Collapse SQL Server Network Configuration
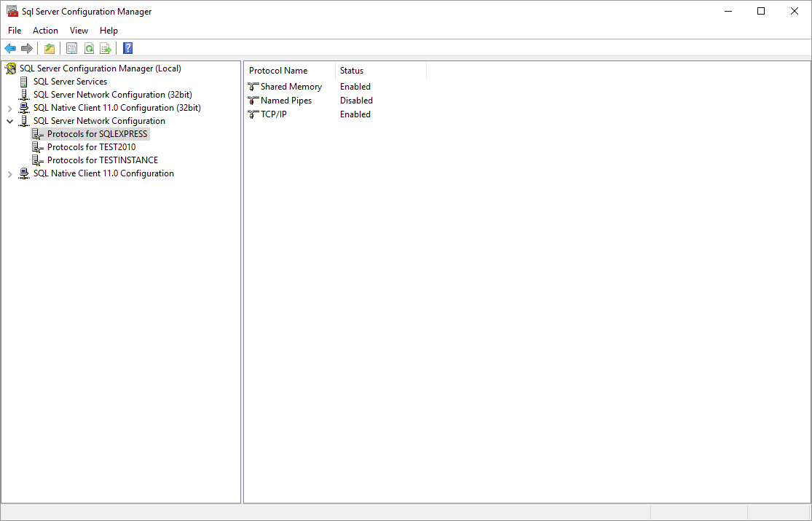Screen dimensions: 812x521 [10, 120]
